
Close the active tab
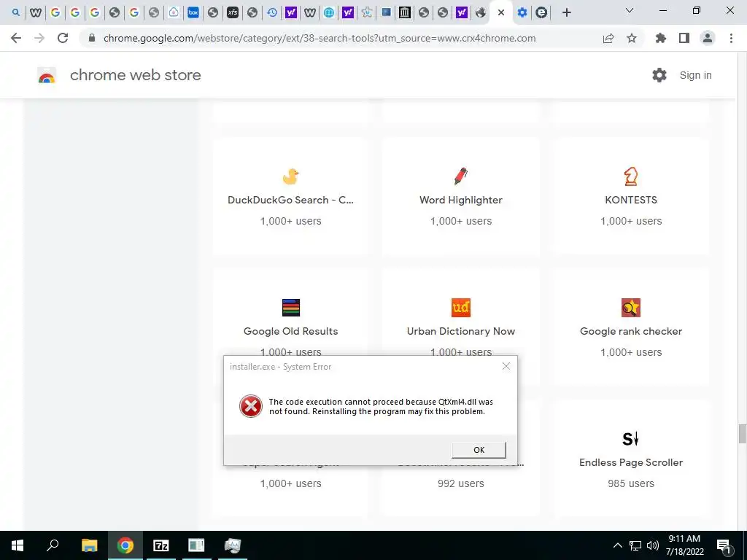500,13
